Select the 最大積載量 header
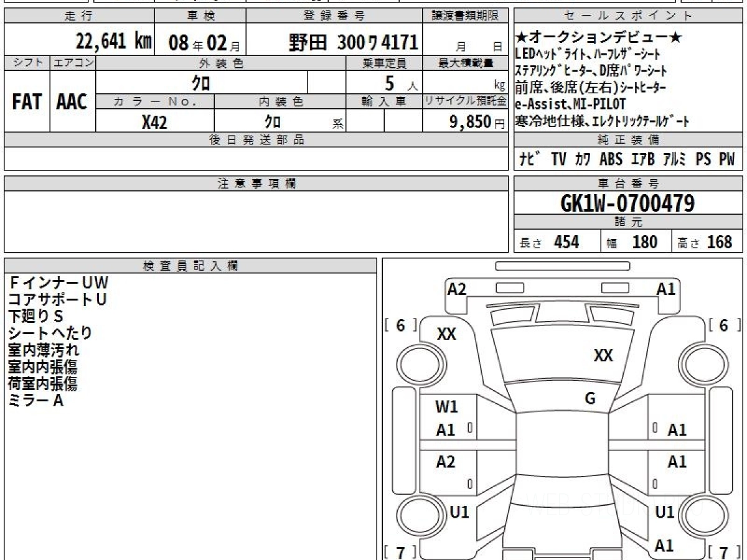Image resolution: width=747 pixels, height=560 pixels. click(466, 63)
